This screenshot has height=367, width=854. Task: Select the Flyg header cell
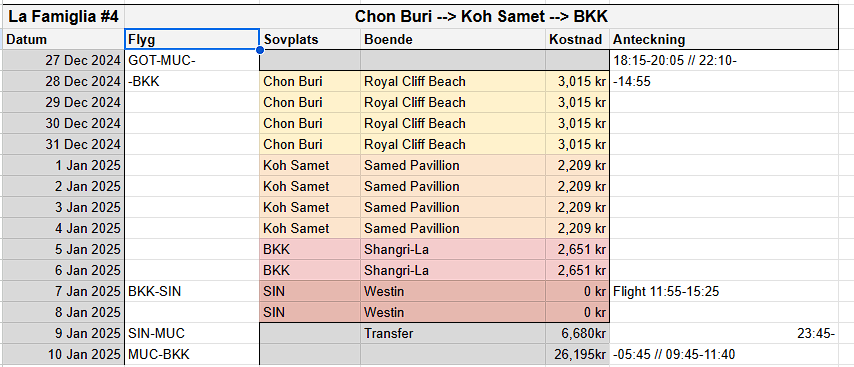click(192, 39)
